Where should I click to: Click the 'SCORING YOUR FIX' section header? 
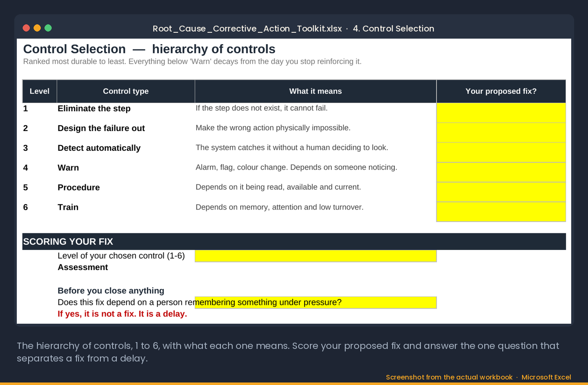[294, 241]
